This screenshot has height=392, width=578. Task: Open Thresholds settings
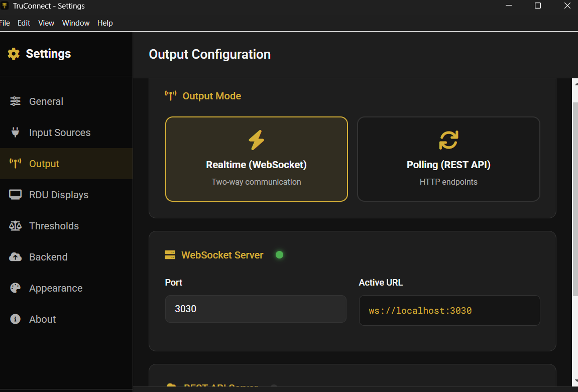point(66,226)
